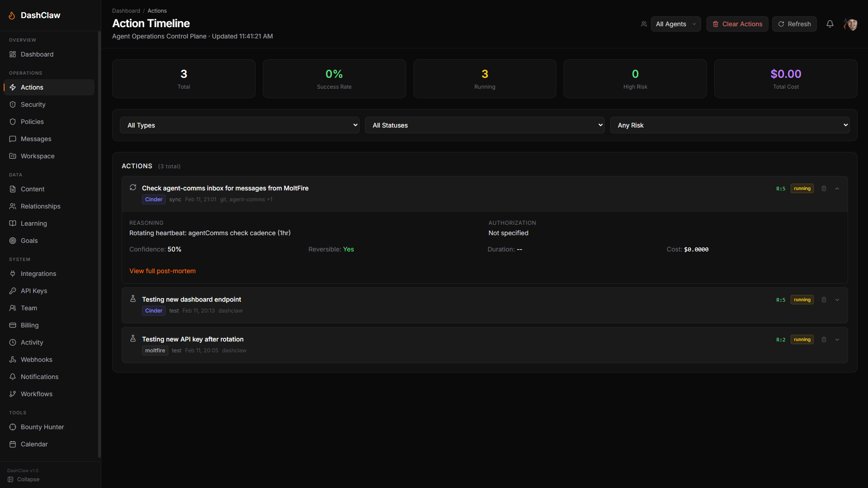Open the 'View full post-mortem' link
Screen dimensions: 868x488
click(162, 271)
